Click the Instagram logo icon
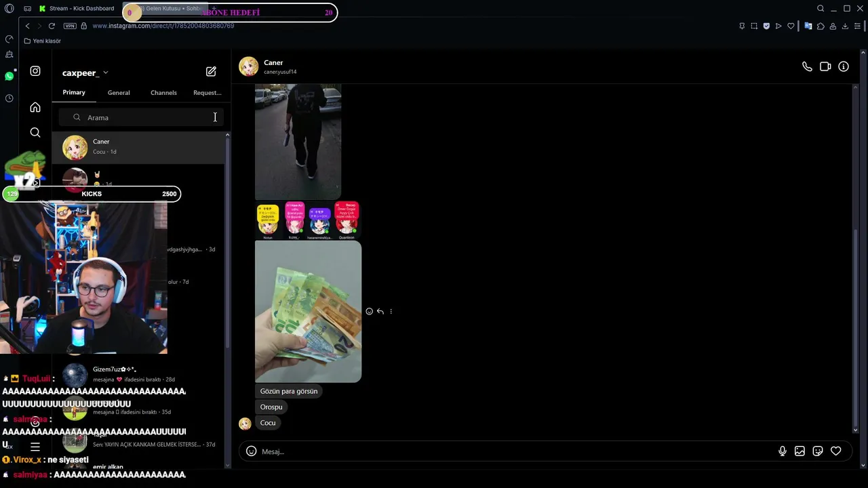This screenshot has height=488, width=868. pyautogui.click(x=35, y=70)
